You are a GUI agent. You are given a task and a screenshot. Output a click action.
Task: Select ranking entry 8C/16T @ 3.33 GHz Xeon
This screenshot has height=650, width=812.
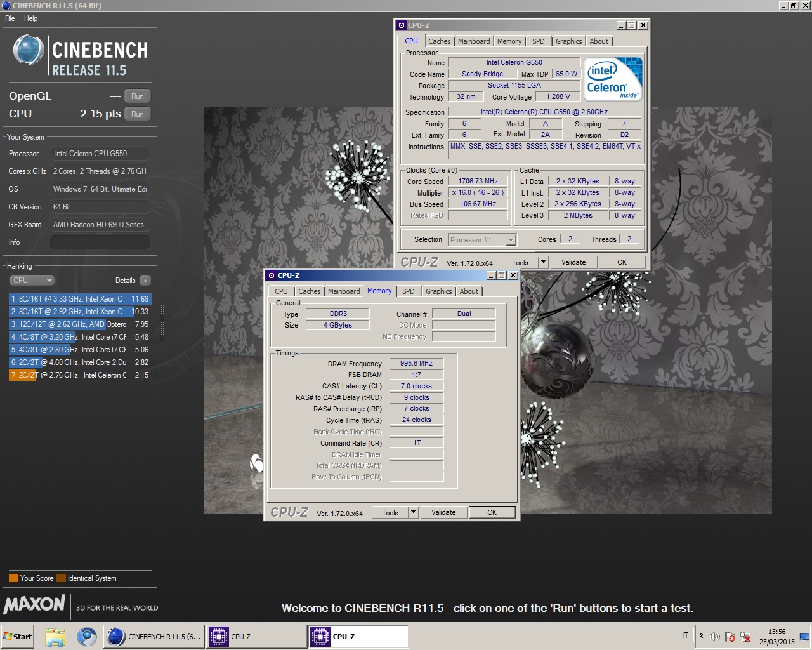pos(80,299)
